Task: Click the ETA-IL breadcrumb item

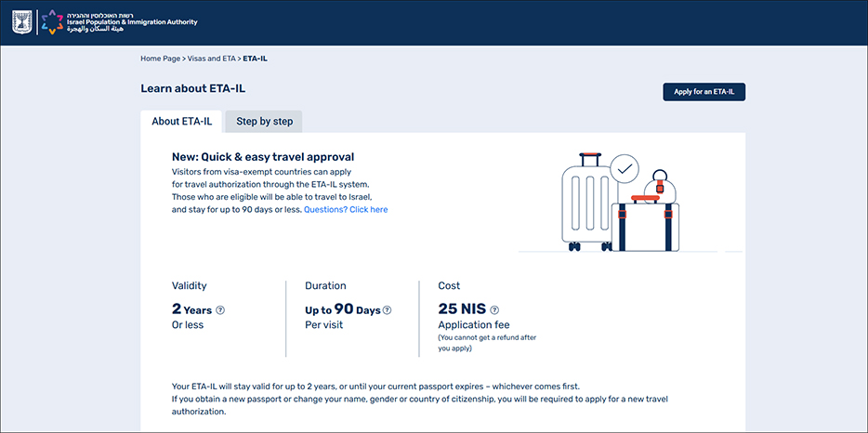Action: point(256,59)
